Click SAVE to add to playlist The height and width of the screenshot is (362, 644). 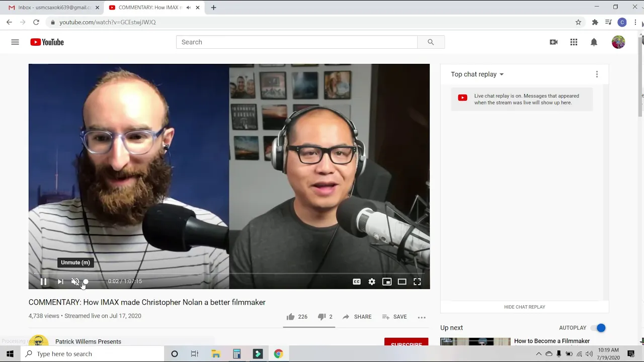(x=394, y=317)
